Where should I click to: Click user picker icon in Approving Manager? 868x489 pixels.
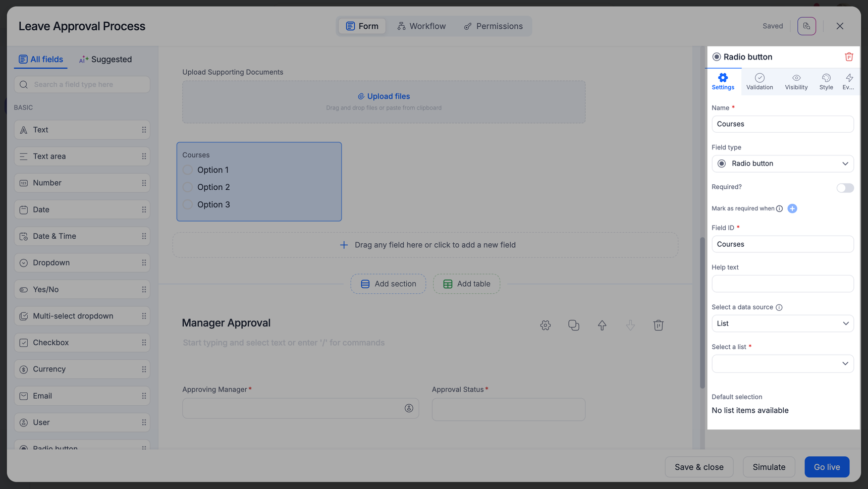[x=409, y=408]
